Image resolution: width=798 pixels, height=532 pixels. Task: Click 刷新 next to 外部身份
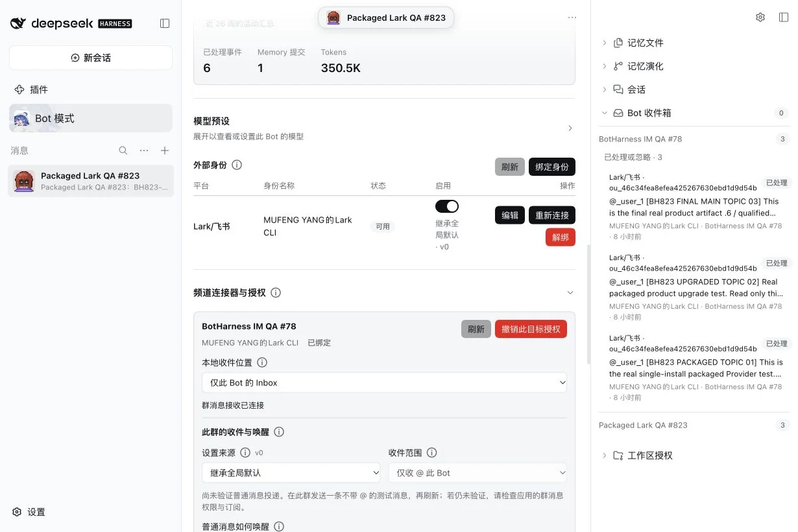click(x=510, y=167)
